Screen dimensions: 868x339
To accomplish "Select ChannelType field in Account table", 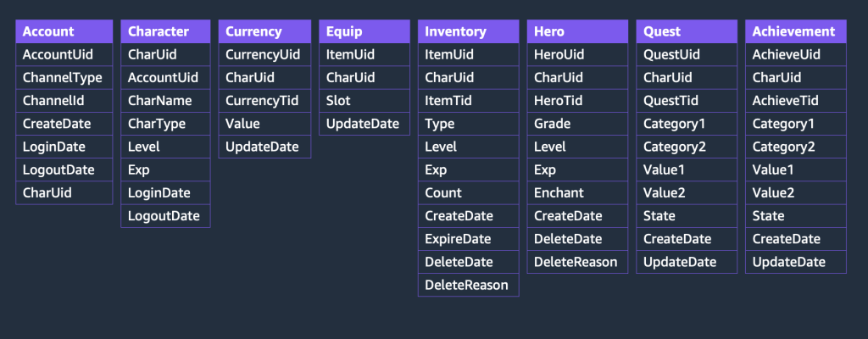I will [64, 78].
